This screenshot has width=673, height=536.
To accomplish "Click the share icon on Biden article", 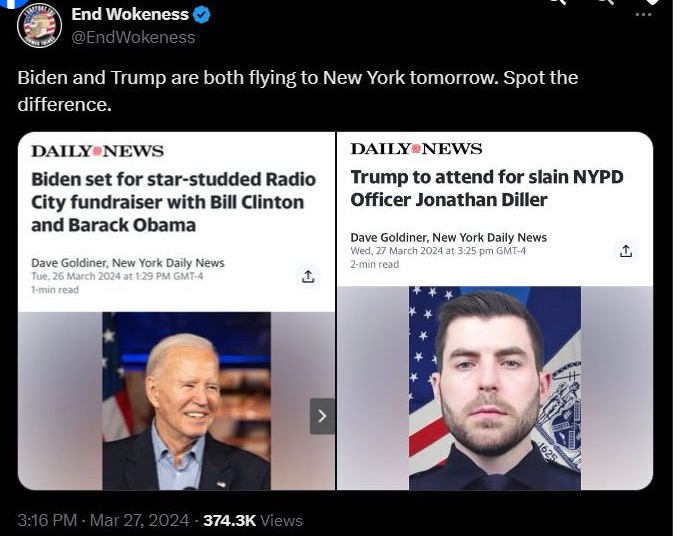I will pyautogui.click(x=308, y=276).
